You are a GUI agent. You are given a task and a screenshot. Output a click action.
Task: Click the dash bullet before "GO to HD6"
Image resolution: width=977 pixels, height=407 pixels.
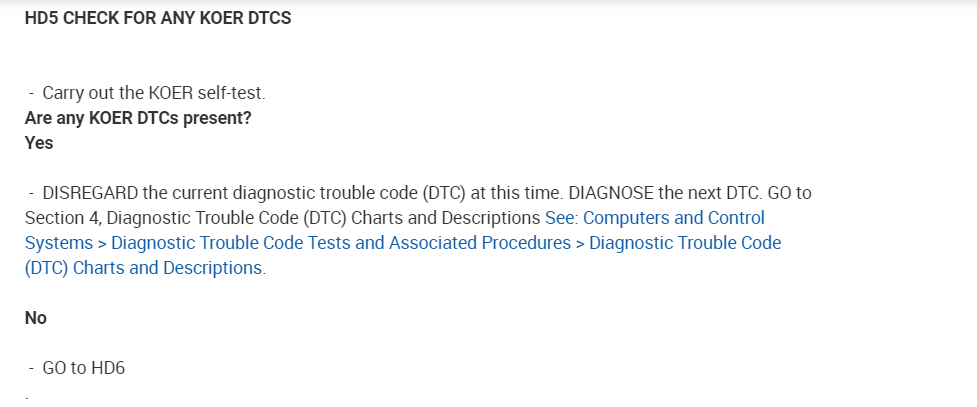[x=32, y=368]
